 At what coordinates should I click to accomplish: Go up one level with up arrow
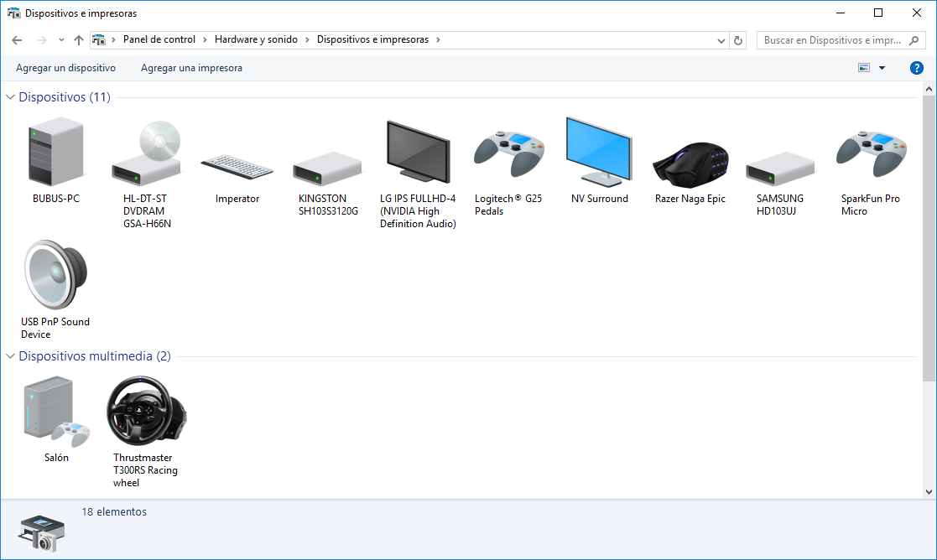coord(79,40)
